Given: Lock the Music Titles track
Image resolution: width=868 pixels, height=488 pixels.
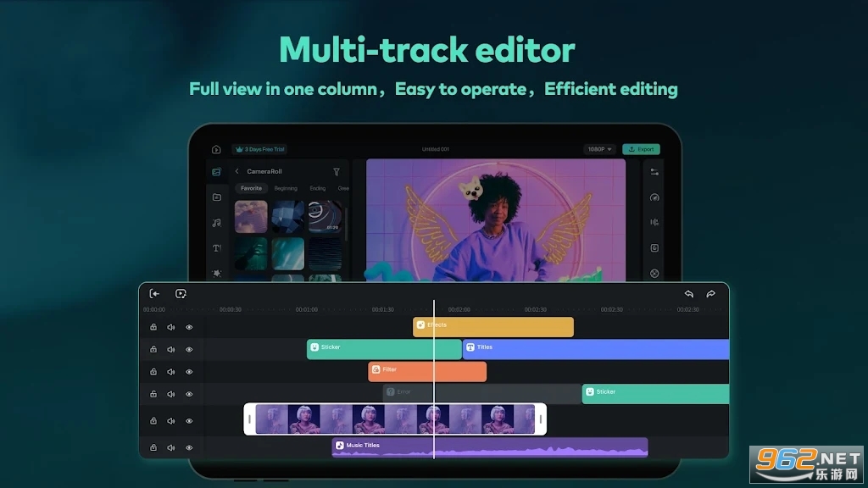Looking at the screenshot, I should (153, 447).
